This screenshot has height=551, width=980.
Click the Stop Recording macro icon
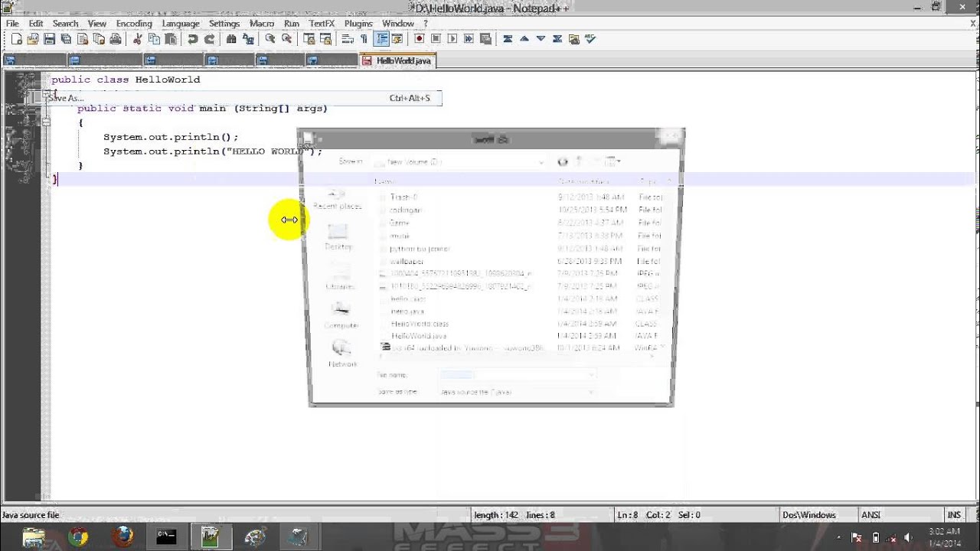[436, 39]
